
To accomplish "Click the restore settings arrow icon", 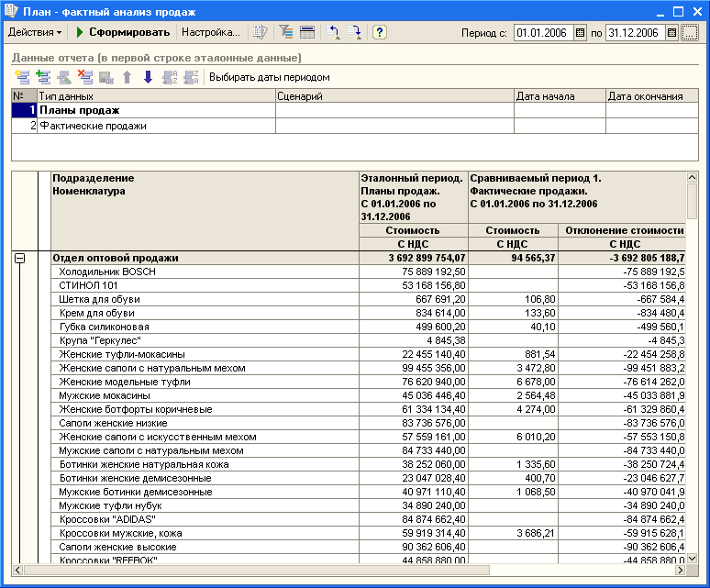I will coord(333,33).
